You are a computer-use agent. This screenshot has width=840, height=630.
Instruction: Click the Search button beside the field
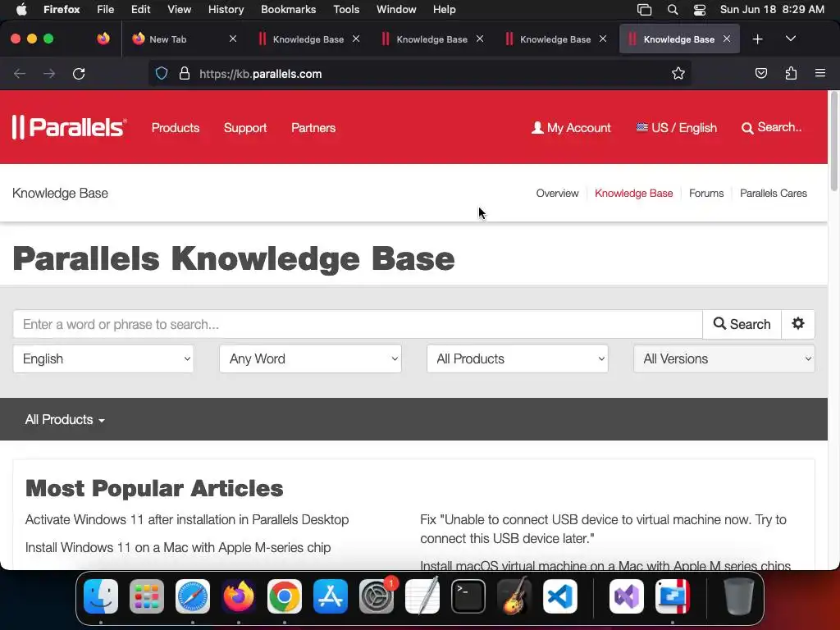point(742,324)
